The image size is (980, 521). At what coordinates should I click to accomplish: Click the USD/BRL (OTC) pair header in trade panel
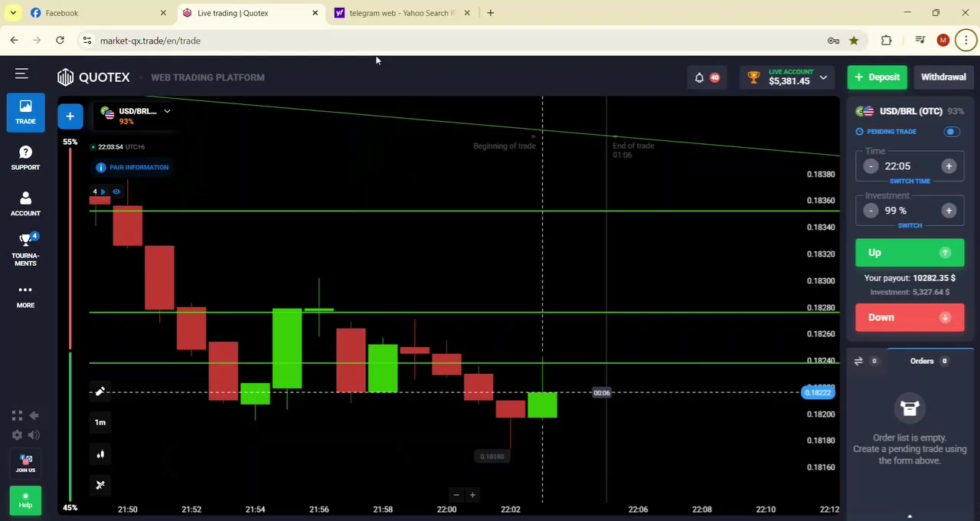[910, 111]
